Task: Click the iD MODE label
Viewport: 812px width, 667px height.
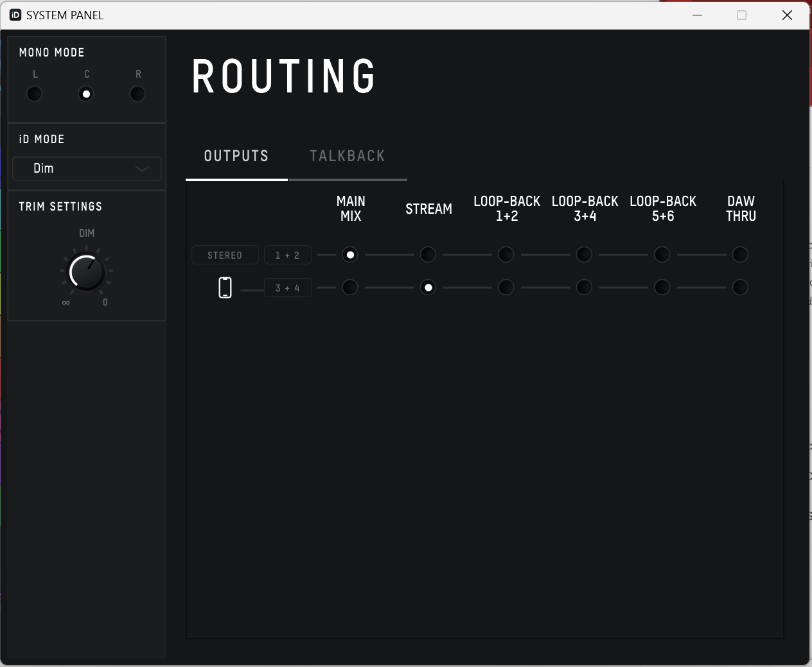Action: pos(42,139)
